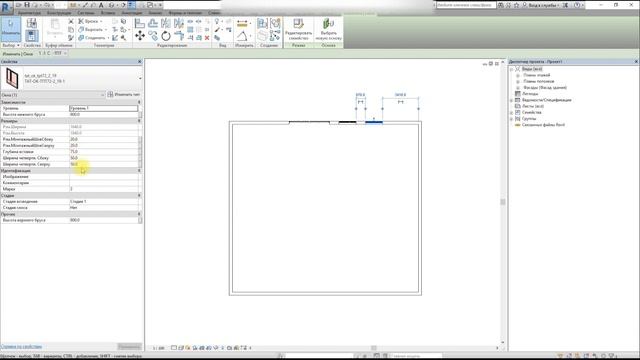The image size is (640, 360).
Task: Select the Modify (Изменить) tool
Action: coord(11,28)
